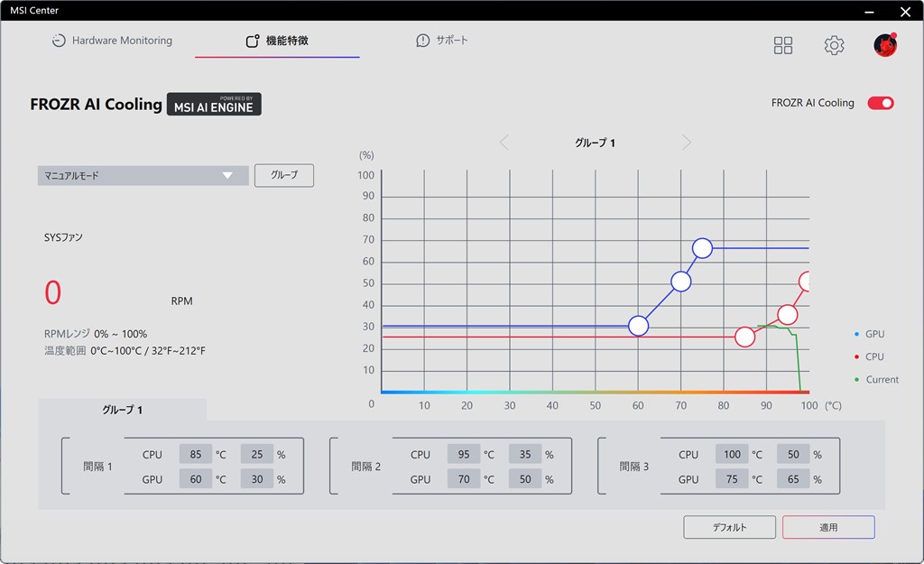Select the CPU curve point at 85°C
Screen dimensions: 924x564
(x=744, y=337)
